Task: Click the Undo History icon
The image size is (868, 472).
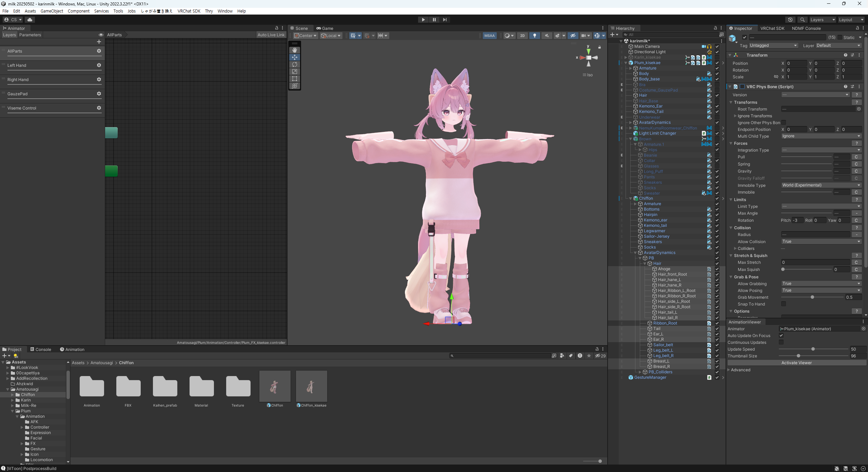Action: (x=790, y=20)
